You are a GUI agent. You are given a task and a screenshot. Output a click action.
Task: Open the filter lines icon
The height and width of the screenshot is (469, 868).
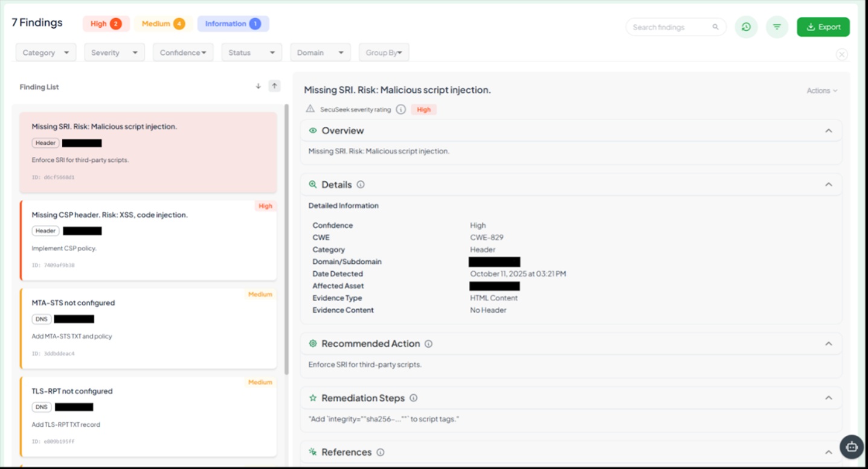(x=777, y=27)
